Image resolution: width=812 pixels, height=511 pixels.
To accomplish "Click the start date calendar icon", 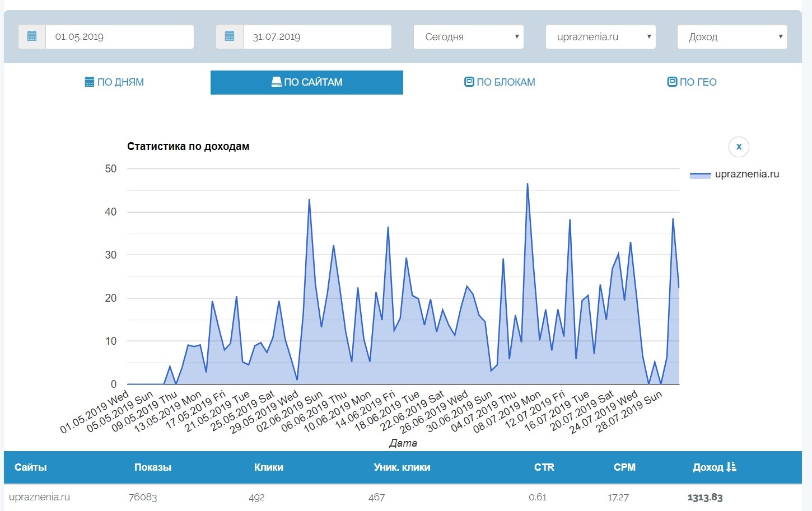I will pos(32,37).
